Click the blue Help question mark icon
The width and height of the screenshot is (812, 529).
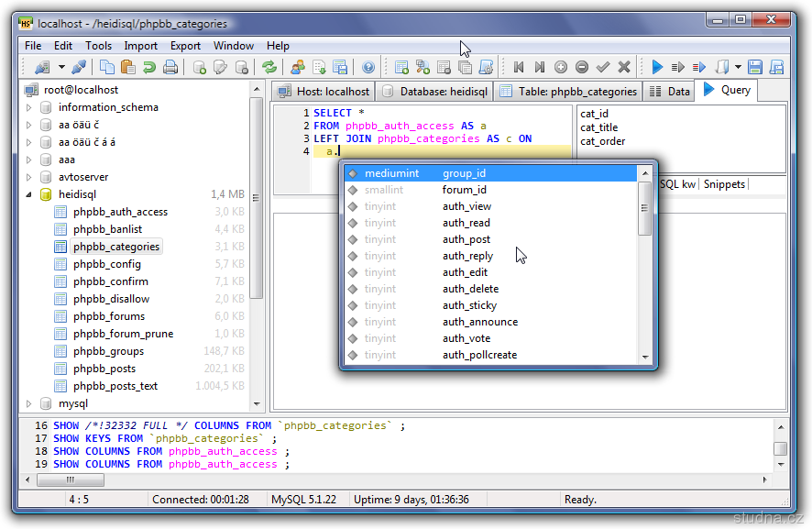pyautogui.click(x=368, y=67)
